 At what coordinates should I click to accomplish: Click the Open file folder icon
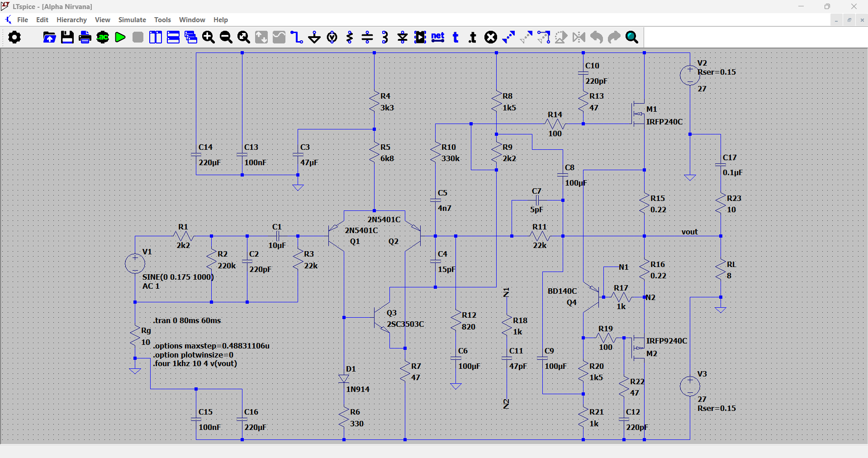coord(49,37)
